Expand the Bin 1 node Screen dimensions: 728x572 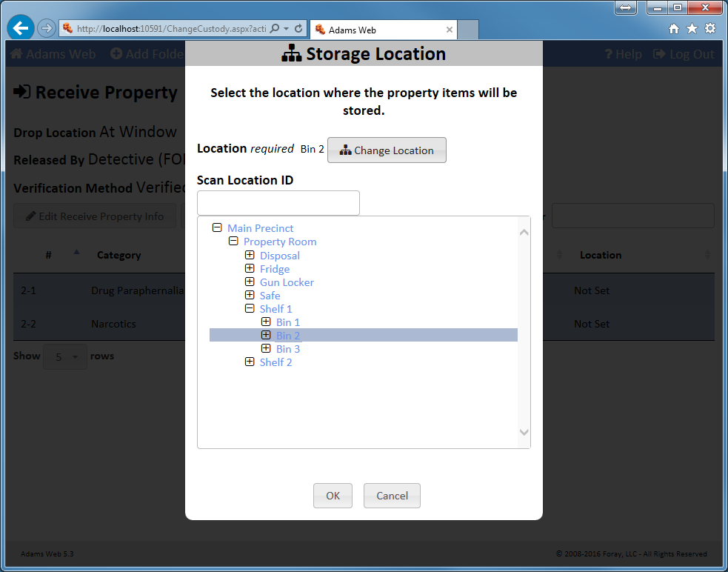point(266,322)
